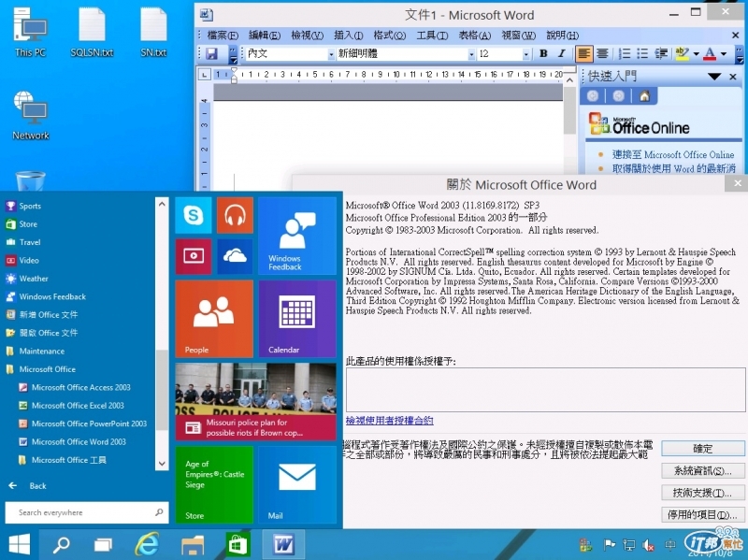Click the 確定 button in About dialog
This screenshot has width=748, height=560.
click(x=703, y=449)
